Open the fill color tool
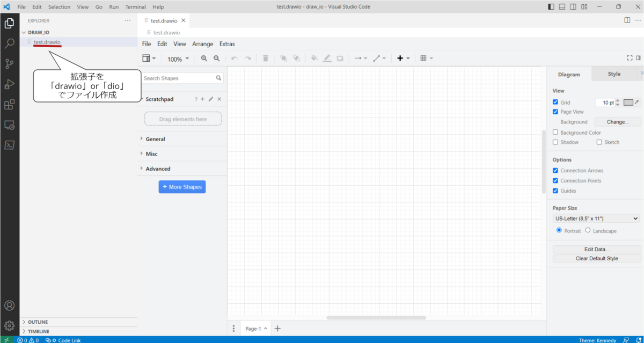This screenshot has width=644, height=343. [314, 59]
